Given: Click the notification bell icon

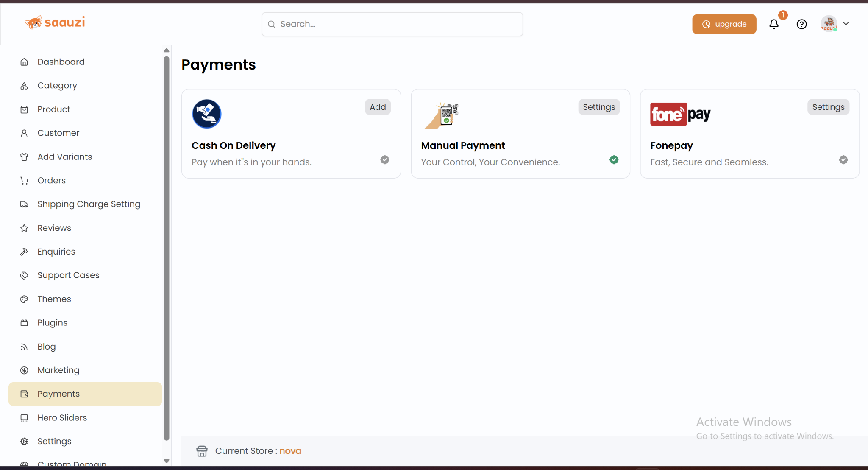Looking at the screenshot, I should pyautogui.click(x=773, y=24).
